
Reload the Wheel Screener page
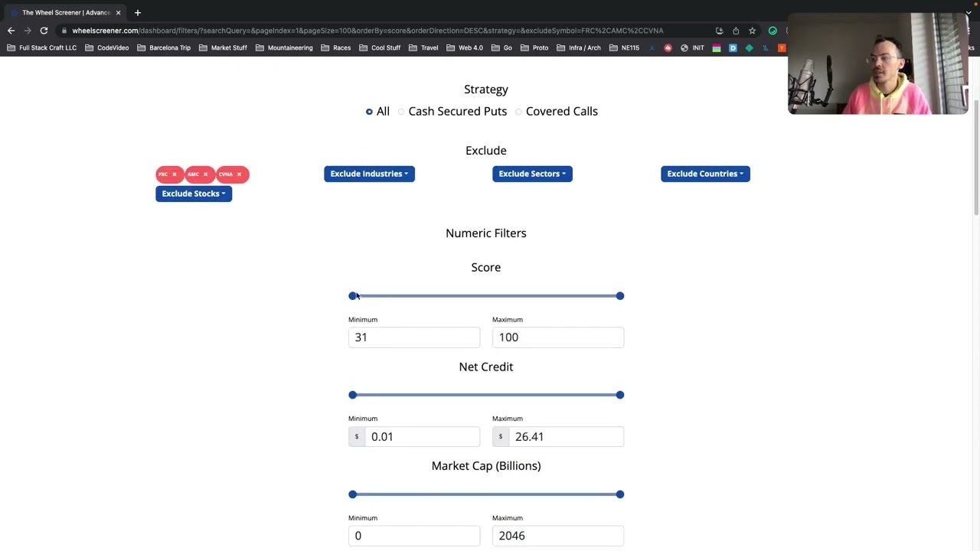tap(44, 31)
